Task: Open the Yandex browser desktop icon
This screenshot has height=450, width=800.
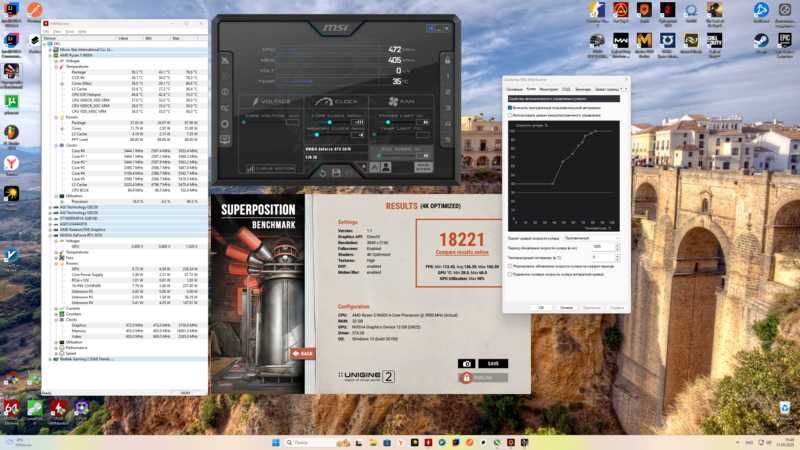Action: pos(11,165)
